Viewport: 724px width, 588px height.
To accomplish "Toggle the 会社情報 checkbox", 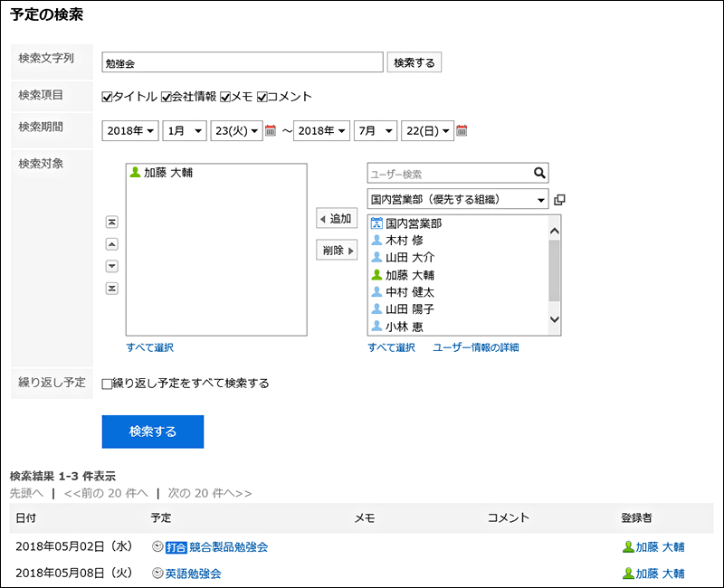I will click(x=167, y=97).
